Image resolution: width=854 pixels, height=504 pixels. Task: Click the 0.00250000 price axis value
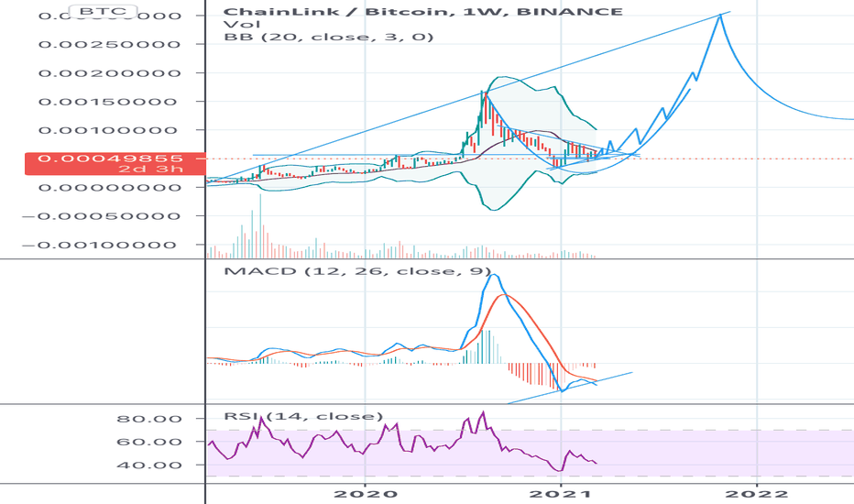click(109, 44)
